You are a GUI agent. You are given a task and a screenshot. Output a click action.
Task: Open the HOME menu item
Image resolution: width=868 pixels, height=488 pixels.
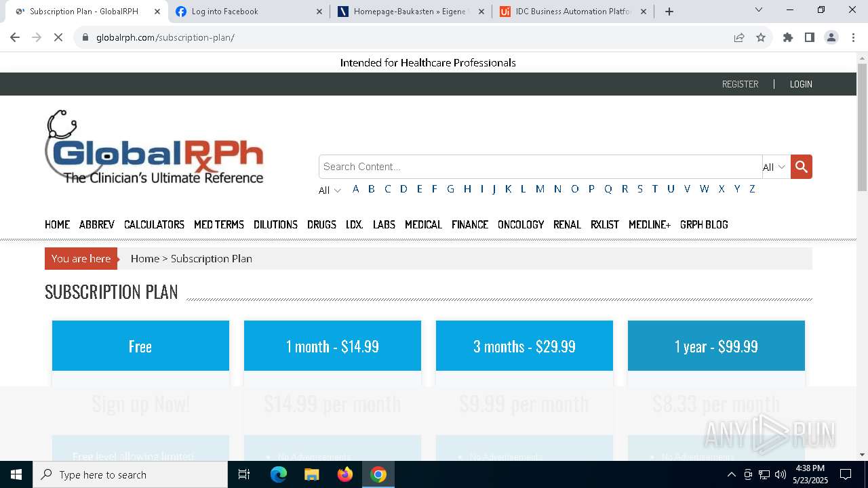pyautogui.click(x=57, y=224)
